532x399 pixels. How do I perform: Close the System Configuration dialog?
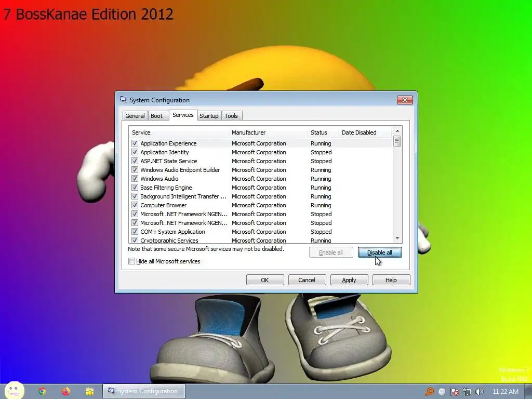tap(405, 100)
